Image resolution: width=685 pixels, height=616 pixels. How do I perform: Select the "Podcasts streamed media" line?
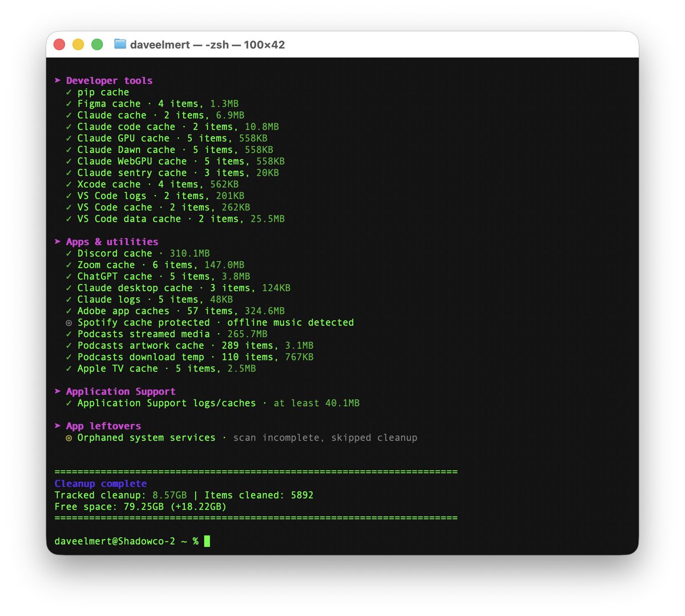pos(167,334)
